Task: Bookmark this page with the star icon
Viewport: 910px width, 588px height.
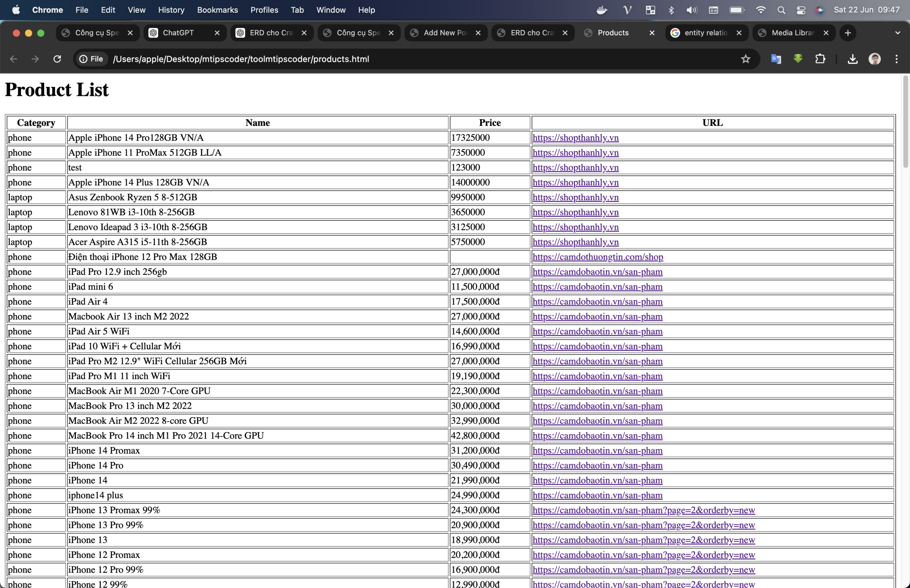Action: (x=745, y=59)
